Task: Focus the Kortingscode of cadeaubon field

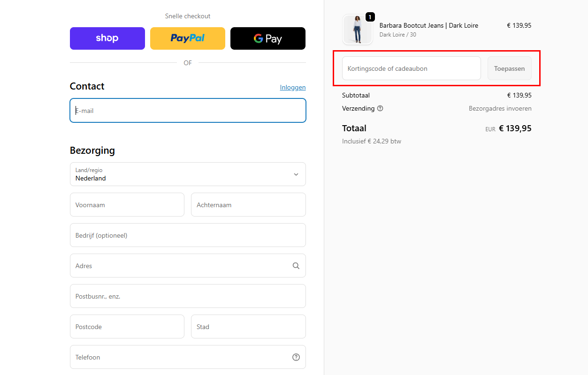Action: pyautogui.click(x=411, y=68)
